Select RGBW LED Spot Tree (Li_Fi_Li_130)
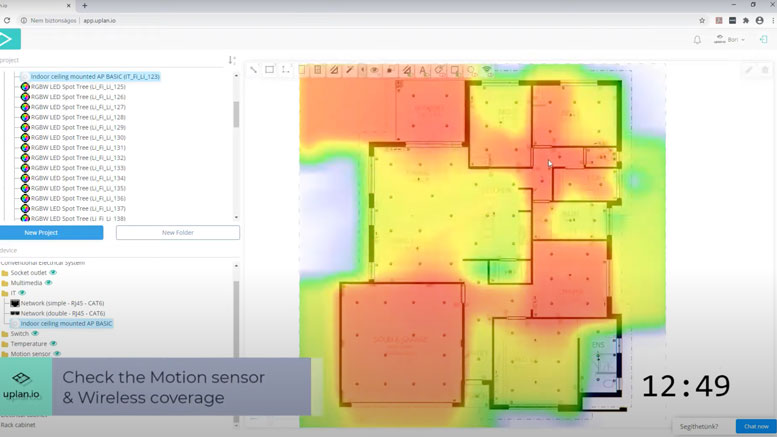 [78, 138]
